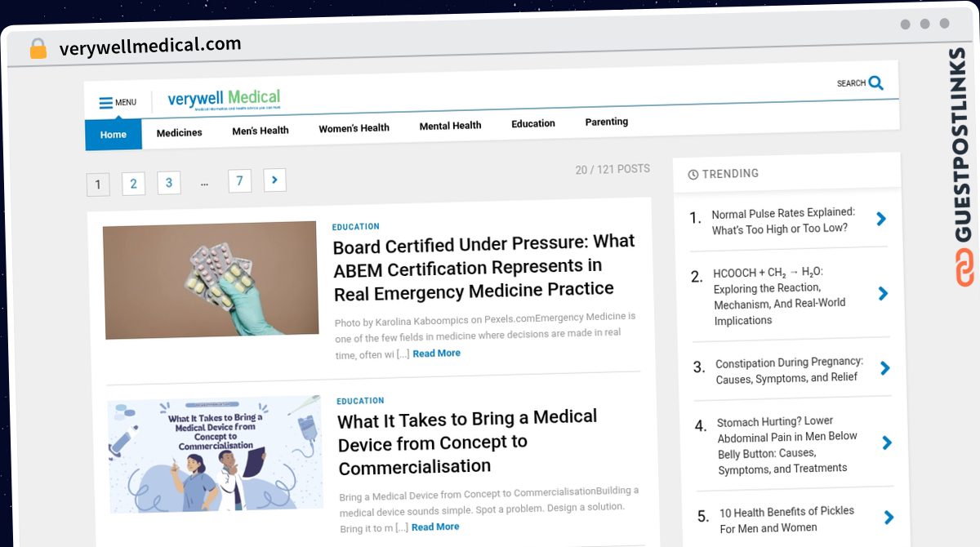Screen dimensions: 980x547
Task: Click EDUCATION tag above Medical Device article
Action: pos(360,401)
